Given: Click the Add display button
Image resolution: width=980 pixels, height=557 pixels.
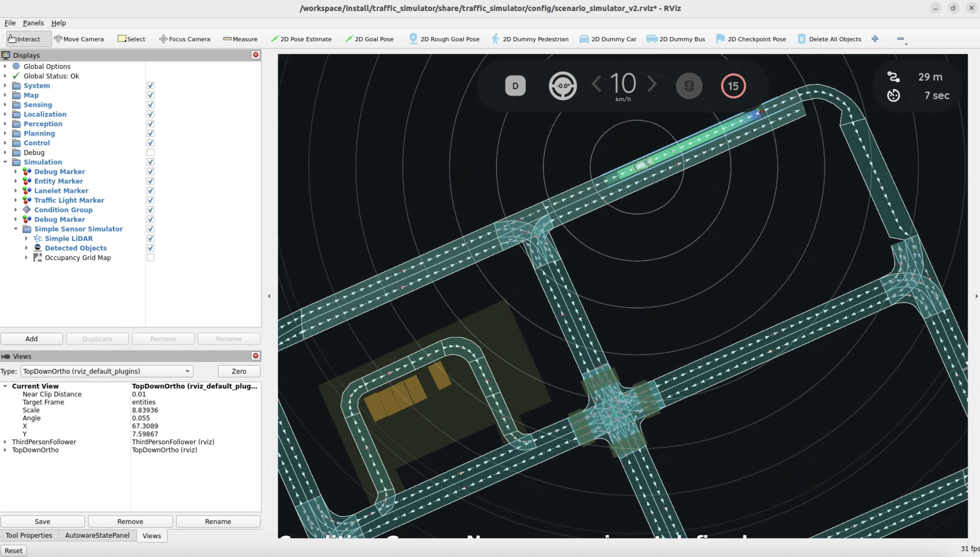Looking at the screenshot, I should click(x=32, y=338).
